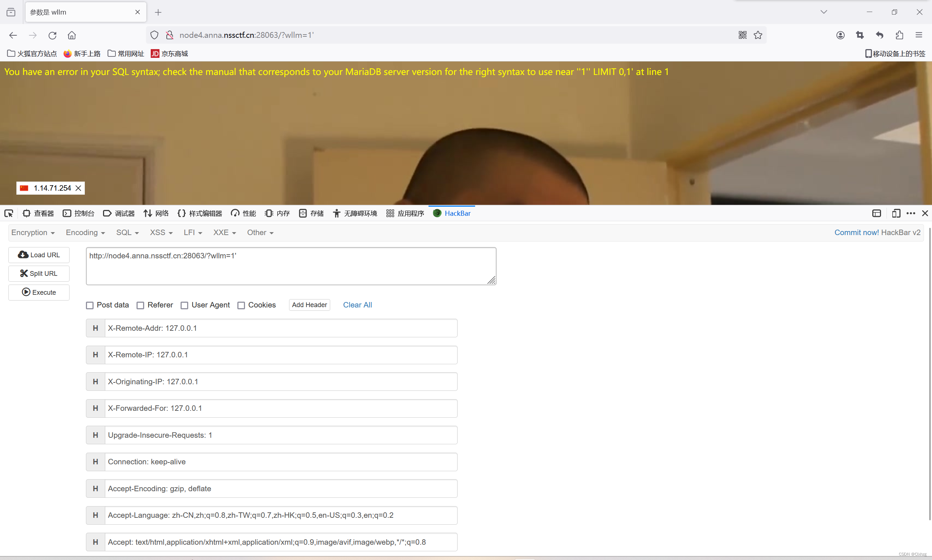932x560 pixels.
Task: Open the Encoding dropdown menu
Action: [85, 233]
